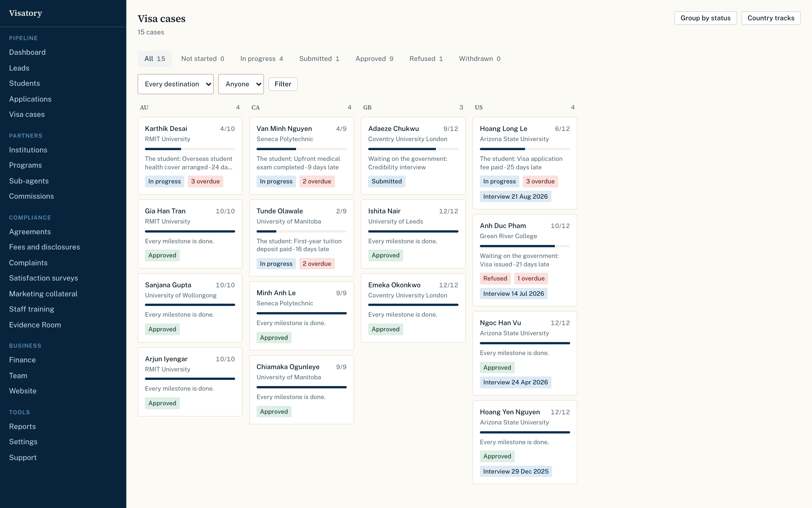The width and height of the screenshot is (812, 508).
Task: Open Country tracks
Action: pos(771,18)
